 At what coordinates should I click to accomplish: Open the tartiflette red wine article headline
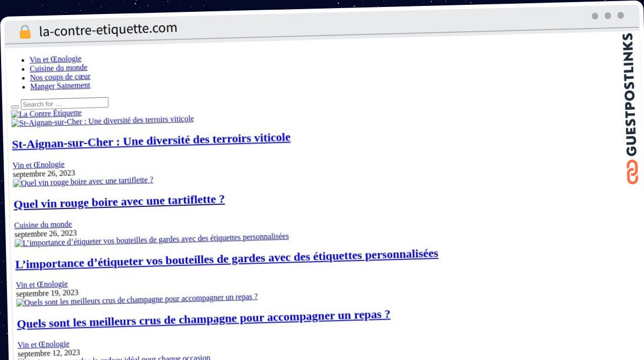click(119, 201)
